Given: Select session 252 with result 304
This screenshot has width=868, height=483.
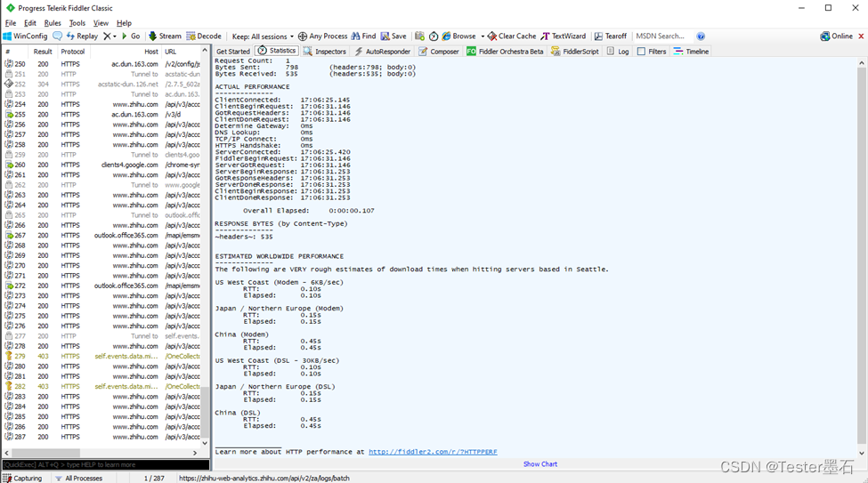Looking at the screenshot, I should coord(102,85).
